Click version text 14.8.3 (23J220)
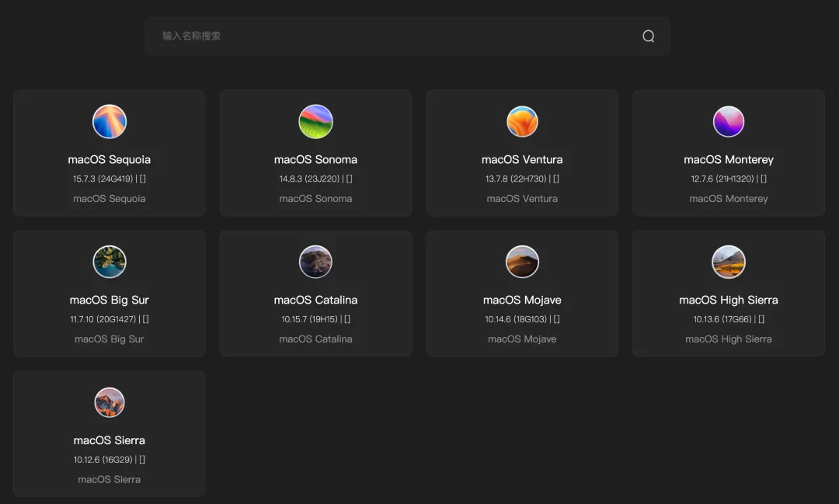The width and height of the screenshot is (839, 504). click(x=309, y=179)
